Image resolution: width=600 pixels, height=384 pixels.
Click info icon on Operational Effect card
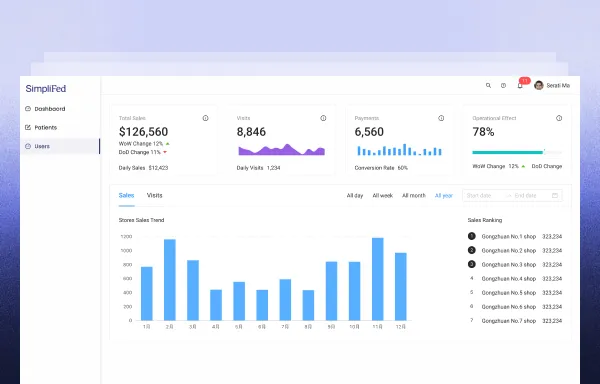click(559, 118)
